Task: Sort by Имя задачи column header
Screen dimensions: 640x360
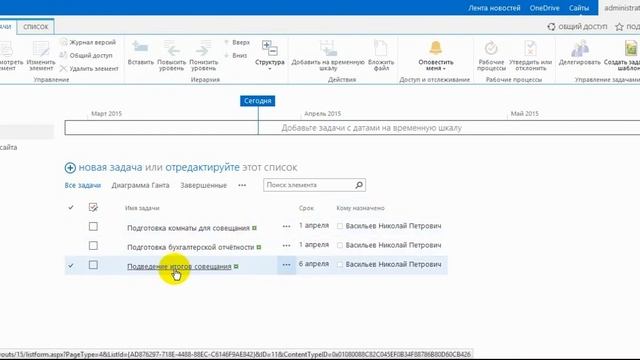Action: (x=142, y=208)
